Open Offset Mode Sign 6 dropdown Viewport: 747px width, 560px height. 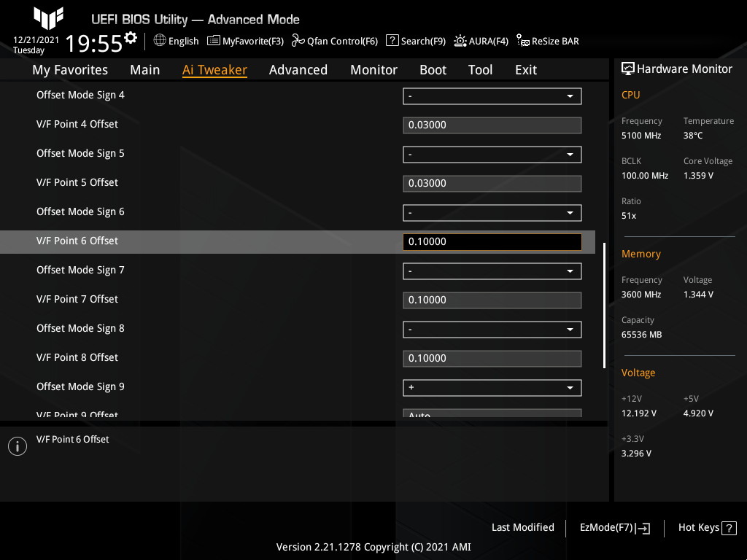pos(492,213)
